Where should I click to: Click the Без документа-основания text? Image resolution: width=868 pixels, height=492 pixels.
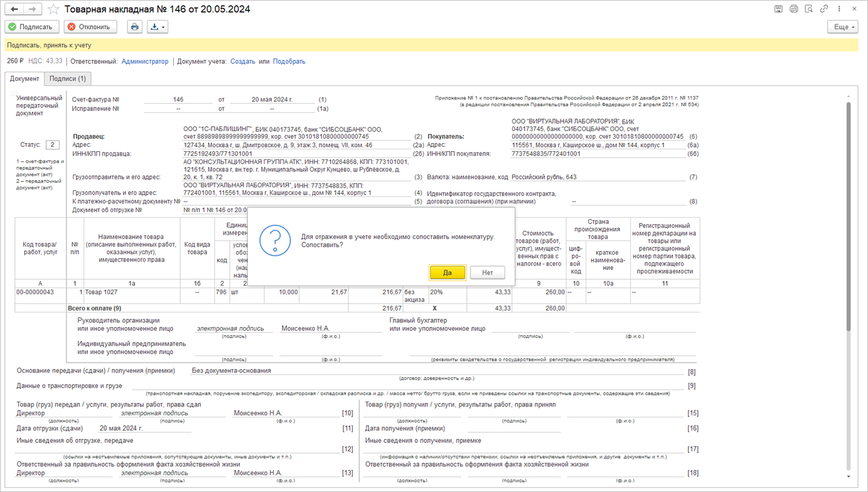(x=232, y=371)
